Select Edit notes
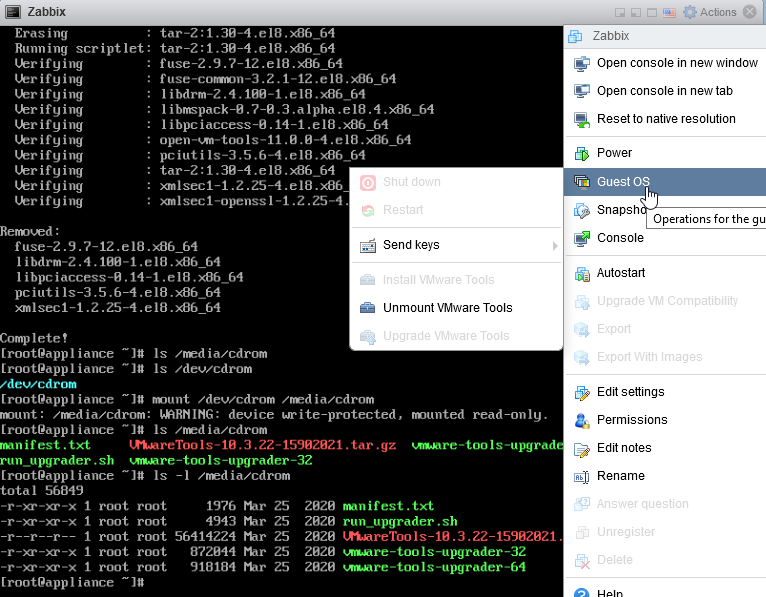This screenshot has height=597, width=766. pos(624,448)
